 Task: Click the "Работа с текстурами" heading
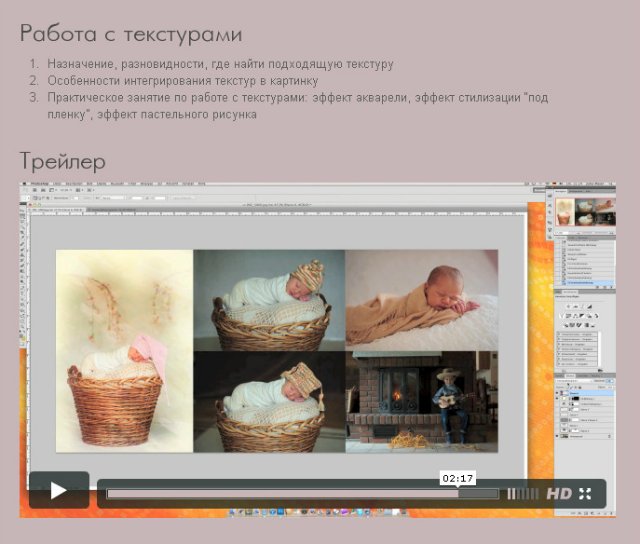130,34
